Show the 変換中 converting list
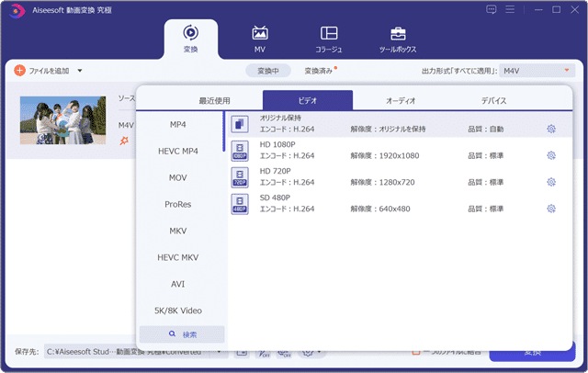The height and width of the screenshot is (373, 588). (268, 71)
